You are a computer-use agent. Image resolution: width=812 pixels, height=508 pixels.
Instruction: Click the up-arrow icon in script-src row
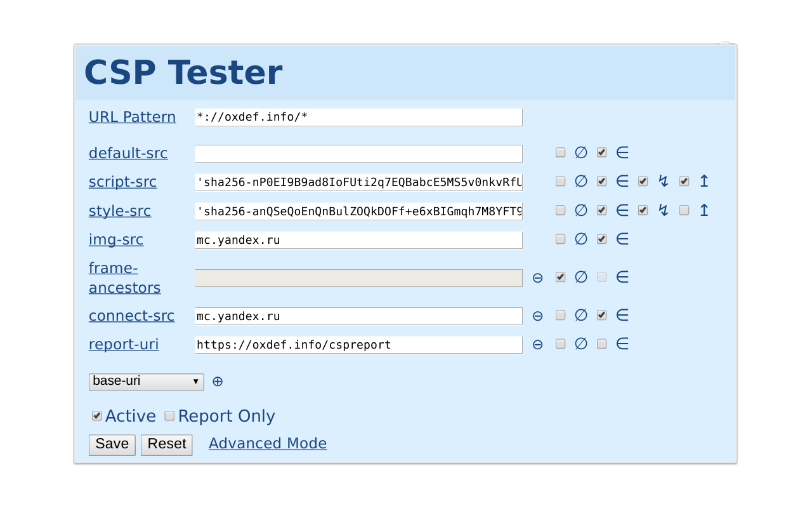704,181
